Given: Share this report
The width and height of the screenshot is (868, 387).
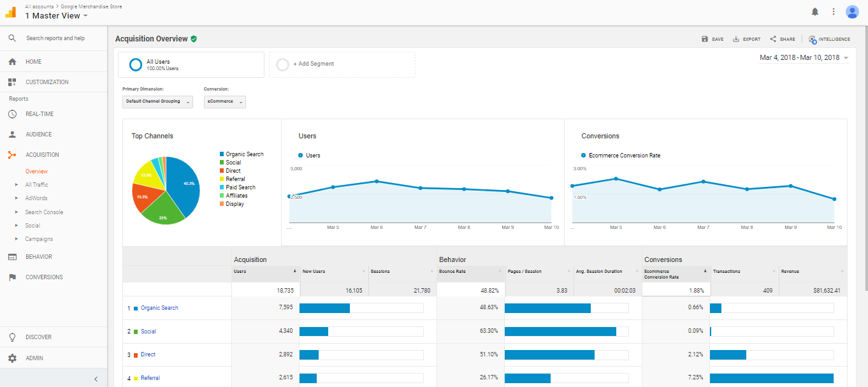Looking at the screenshot, I should tap(782, 39).
